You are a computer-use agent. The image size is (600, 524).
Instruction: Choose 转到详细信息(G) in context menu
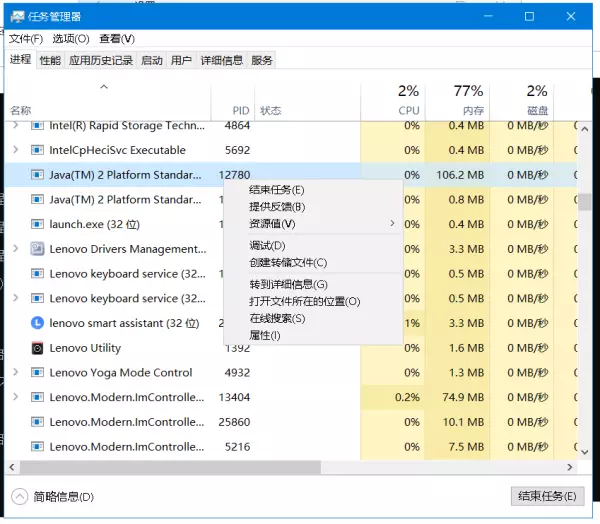[x=313, y=284]
